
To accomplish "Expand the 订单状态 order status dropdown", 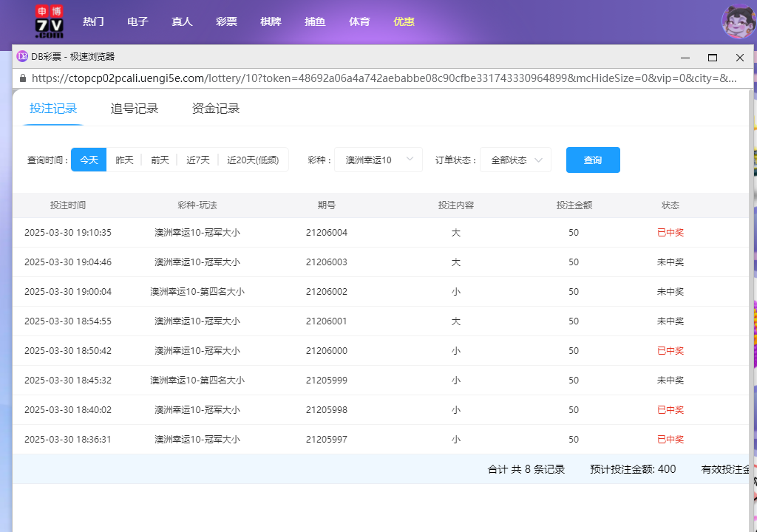I will [x=515, y=160].
